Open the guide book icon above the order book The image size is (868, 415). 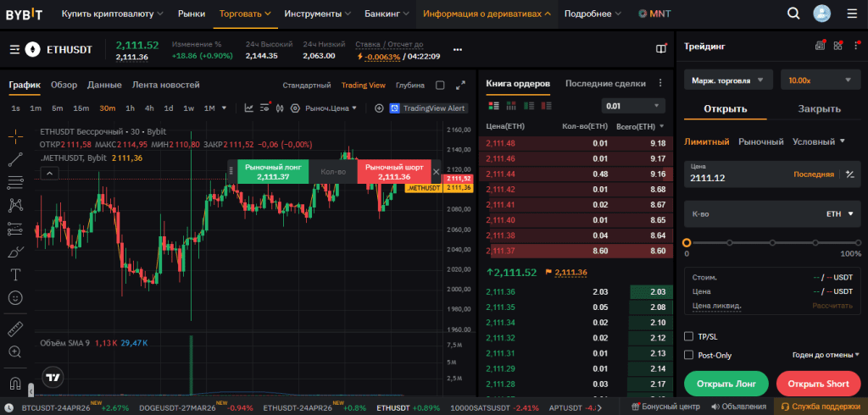point(661,49)
